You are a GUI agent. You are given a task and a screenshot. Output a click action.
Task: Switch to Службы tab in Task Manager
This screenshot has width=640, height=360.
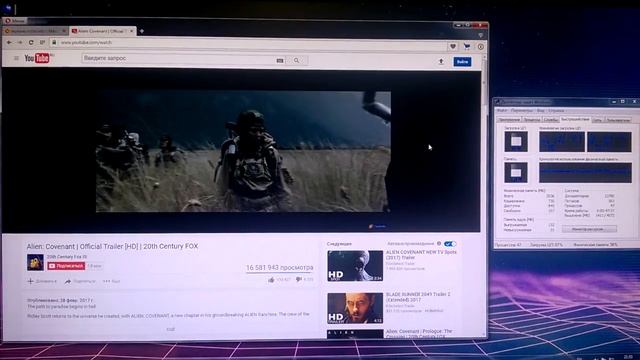[x=551, y=120]
